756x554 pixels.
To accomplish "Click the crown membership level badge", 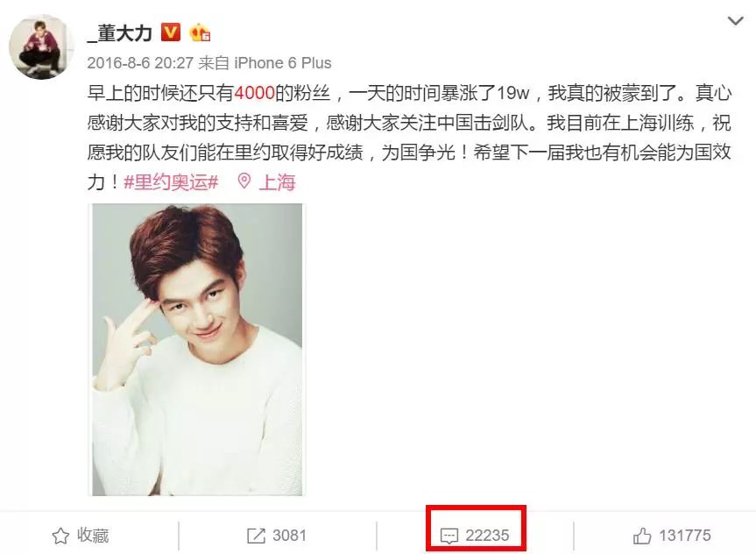I will (200, 32).
